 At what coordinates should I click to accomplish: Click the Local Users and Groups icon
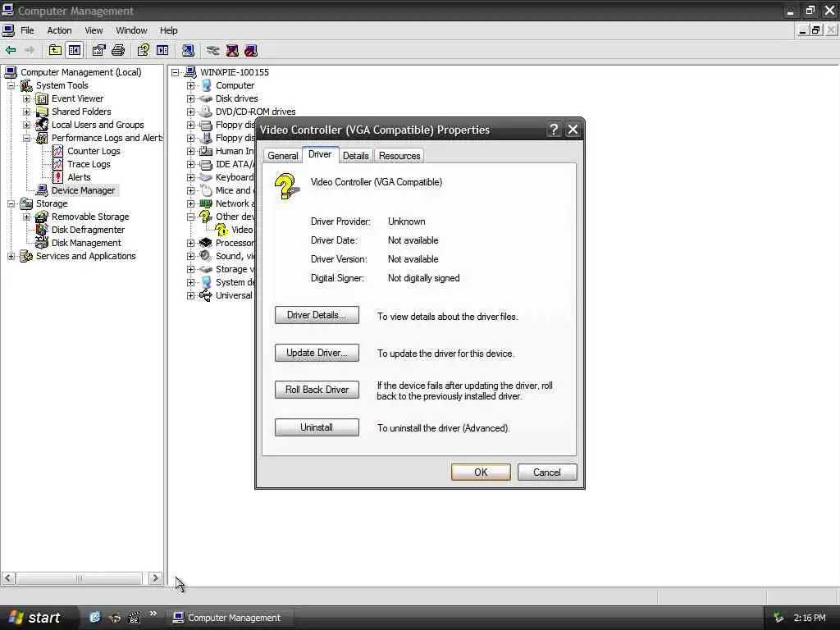point(42,125)
